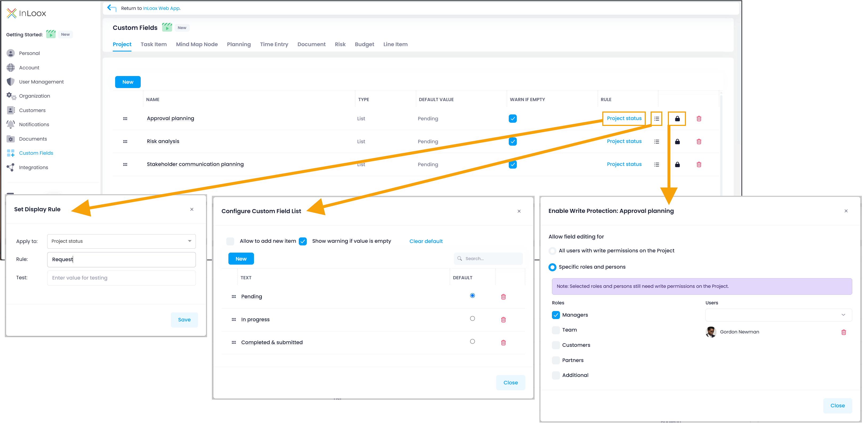The height and width of the screenshot is (426, 868).
Task: Click the InLoox Web App link
Action: point(161,8)
